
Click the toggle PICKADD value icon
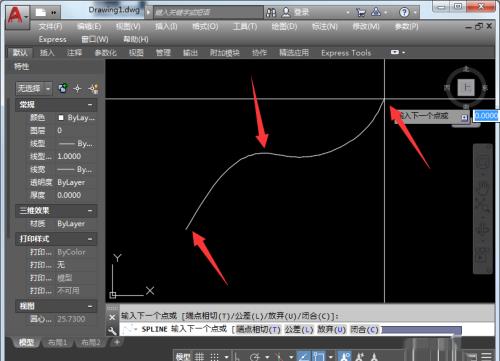tap(63, 88)
